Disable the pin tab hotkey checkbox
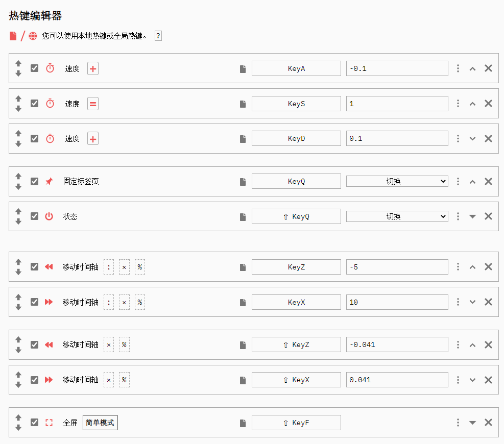This screenshot has width=504, height=444. click(35, 181)
